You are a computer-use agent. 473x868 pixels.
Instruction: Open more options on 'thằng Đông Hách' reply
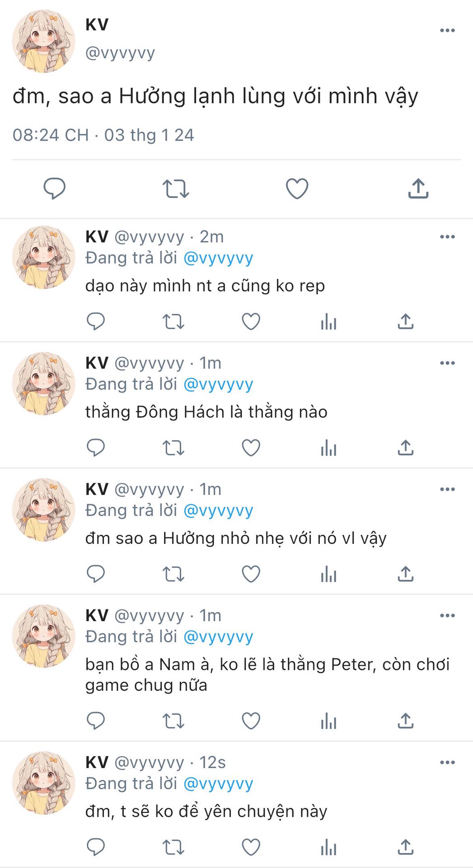tap(447, 363)
